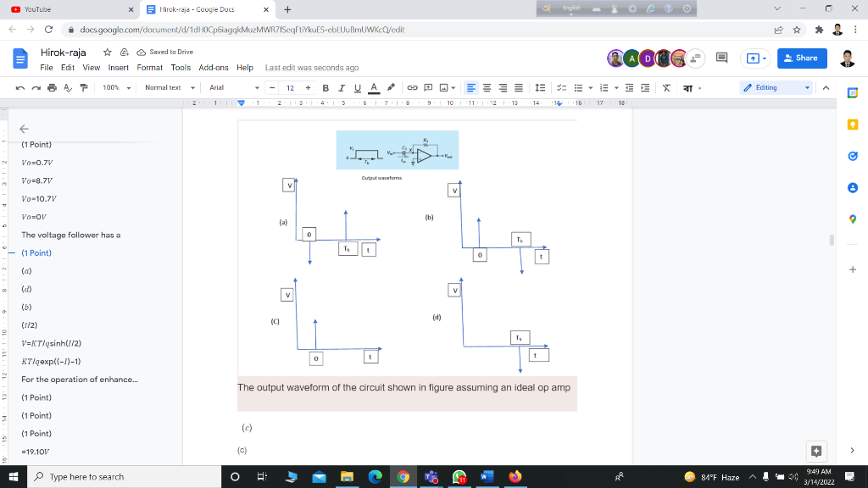Add a comment via the toolbar icon

428,88
